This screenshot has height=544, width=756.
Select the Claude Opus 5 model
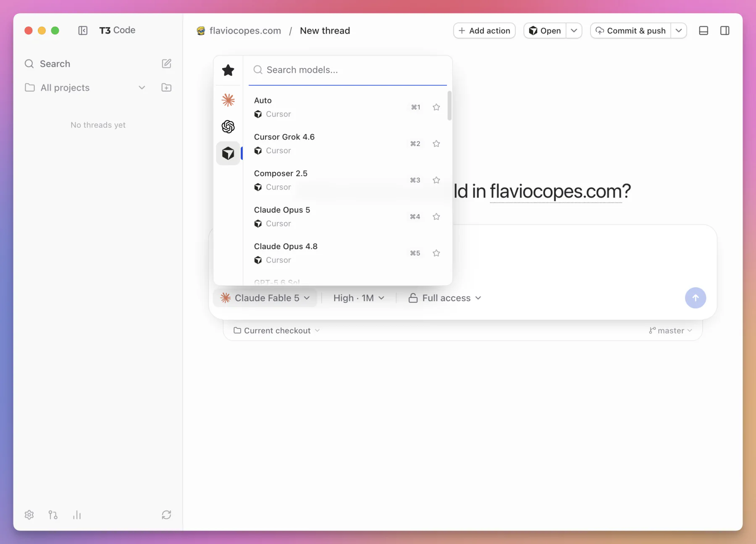pyautogui.click(x=347, y=217)
